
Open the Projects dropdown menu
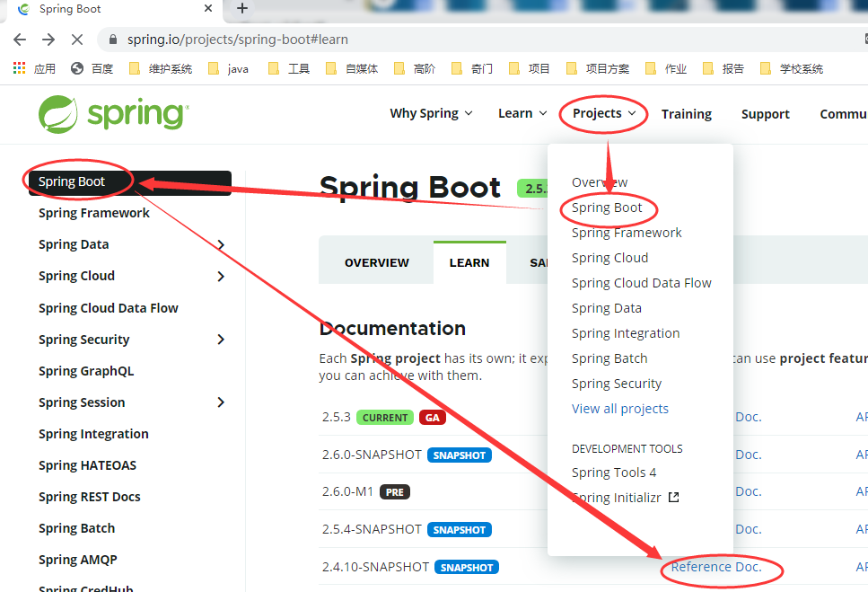coord(604,113)
